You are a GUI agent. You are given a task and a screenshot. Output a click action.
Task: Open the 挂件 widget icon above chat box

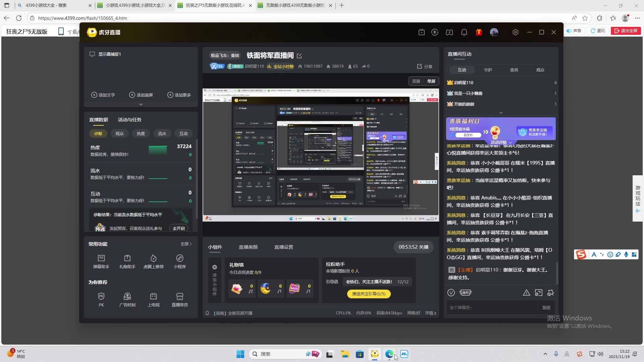coord(466,292)
